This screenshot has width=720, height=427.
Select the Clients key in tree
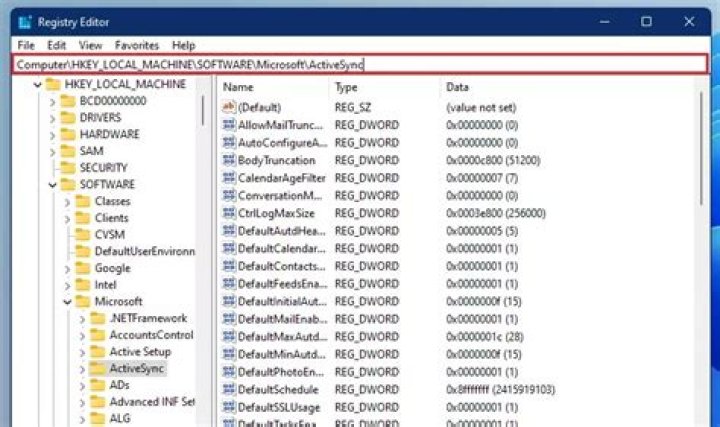click(112, 218)
